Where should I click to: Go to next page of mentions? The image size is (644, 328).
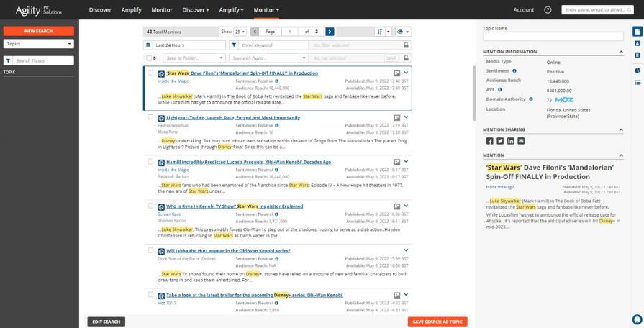(x=330, y=32)
